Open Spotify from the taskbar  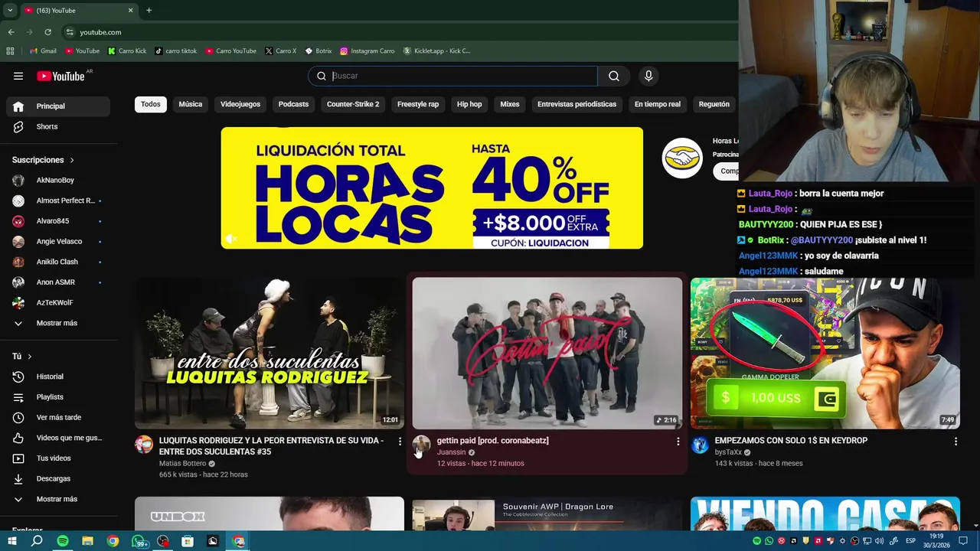[63, 541]
